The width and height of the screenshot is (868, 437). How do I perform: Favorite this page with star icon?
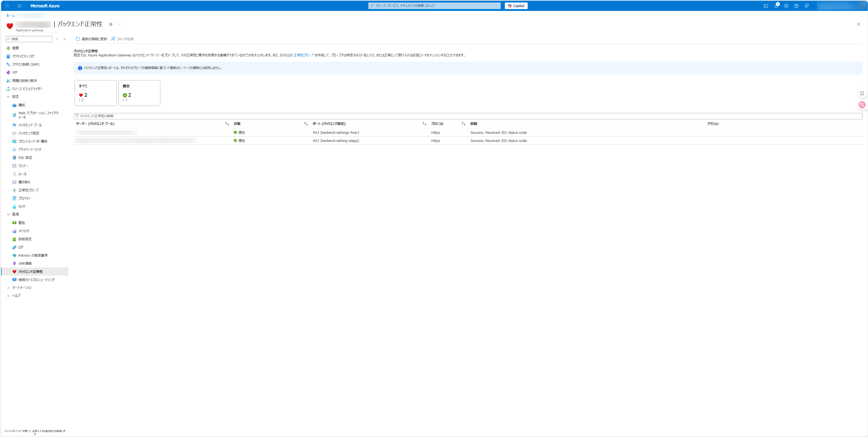pos(110,24)
